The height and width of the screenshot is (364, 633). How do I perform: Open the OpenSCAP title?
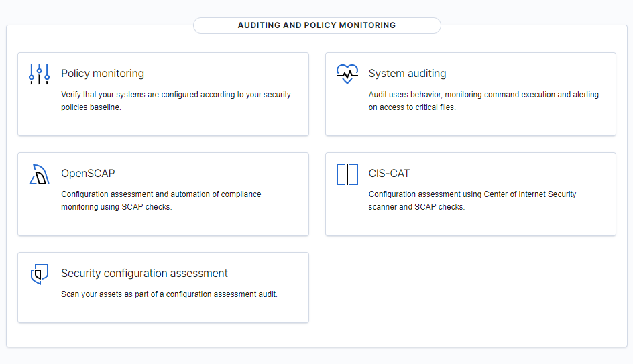point(88,173)
